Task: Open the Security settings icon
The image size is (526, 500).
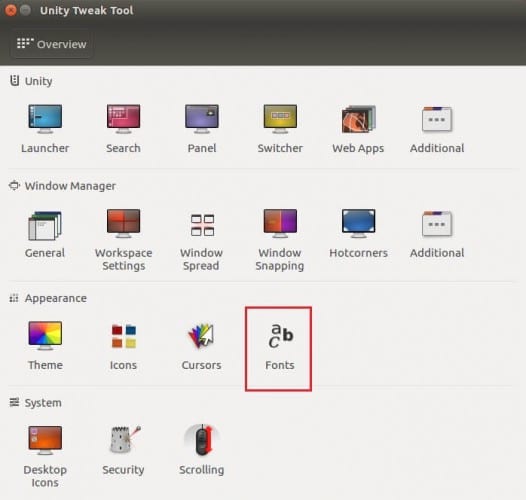Action: point(125,439)
